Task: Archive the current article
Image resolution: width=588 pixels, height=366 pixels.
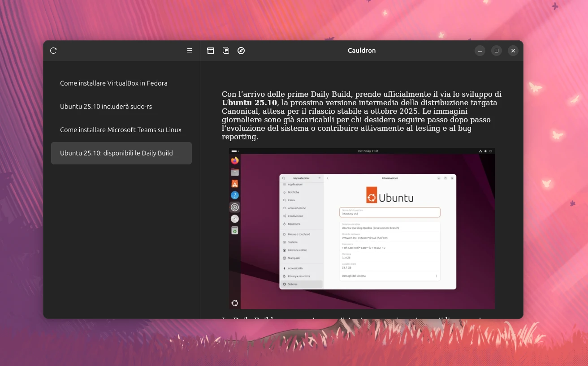Action: coord(211,51)
